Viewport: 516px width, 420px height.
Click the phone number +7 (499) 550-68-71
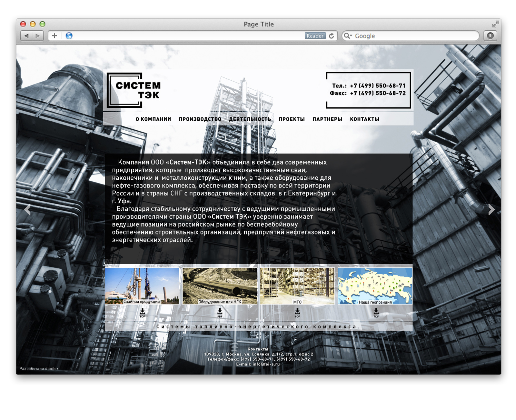point(378,85)
